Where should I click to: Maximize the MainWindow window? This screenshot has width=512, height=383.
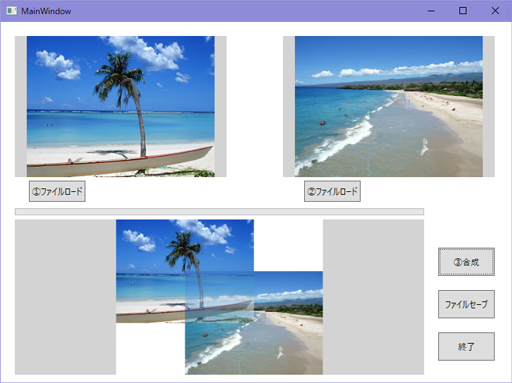[x=463, y=11]
